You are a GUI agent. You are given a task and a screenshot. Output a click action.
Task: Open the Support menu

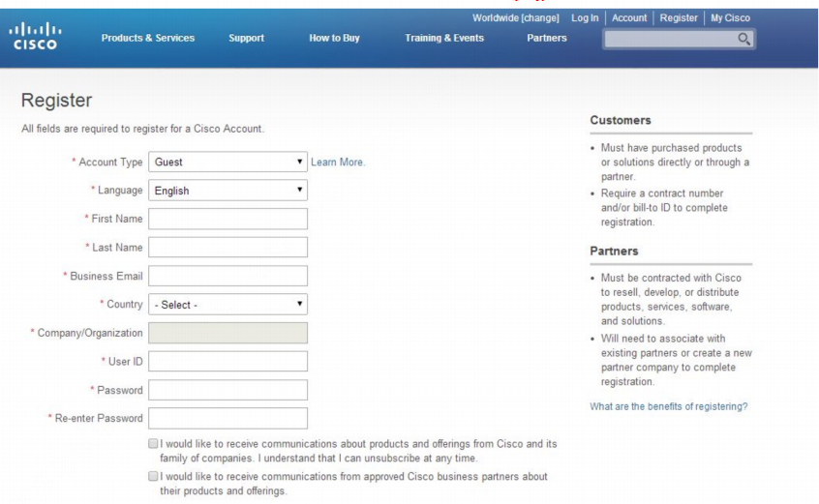247,38
